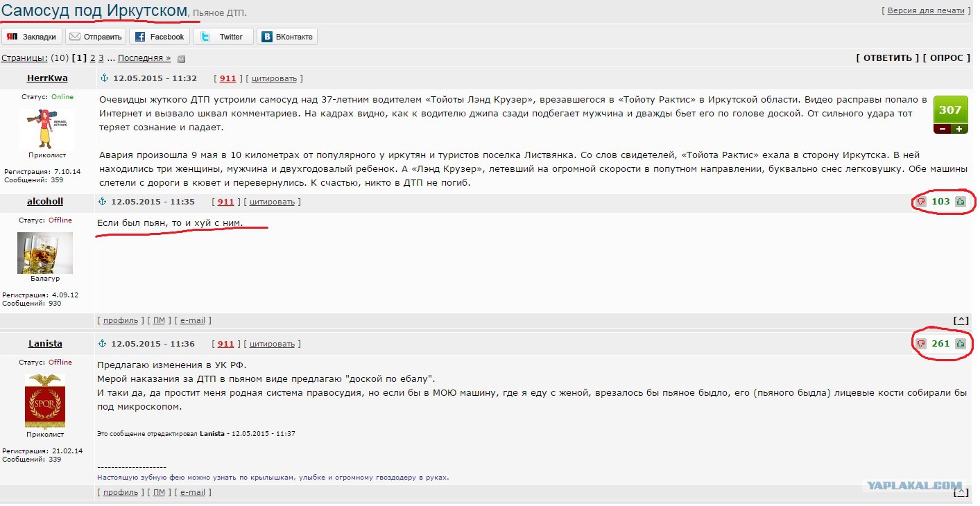Select current page [1] in pagination

(x=78, y=58)
